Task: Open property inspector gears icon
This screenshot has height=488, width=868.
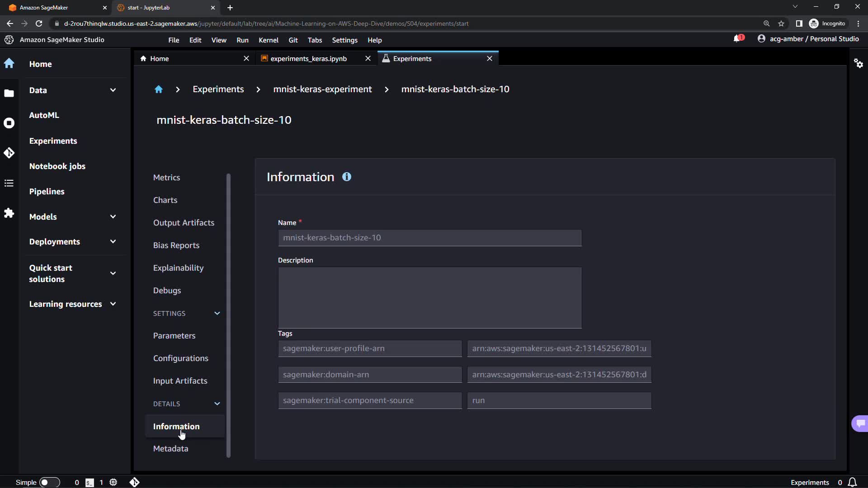Action: point(858,63)
